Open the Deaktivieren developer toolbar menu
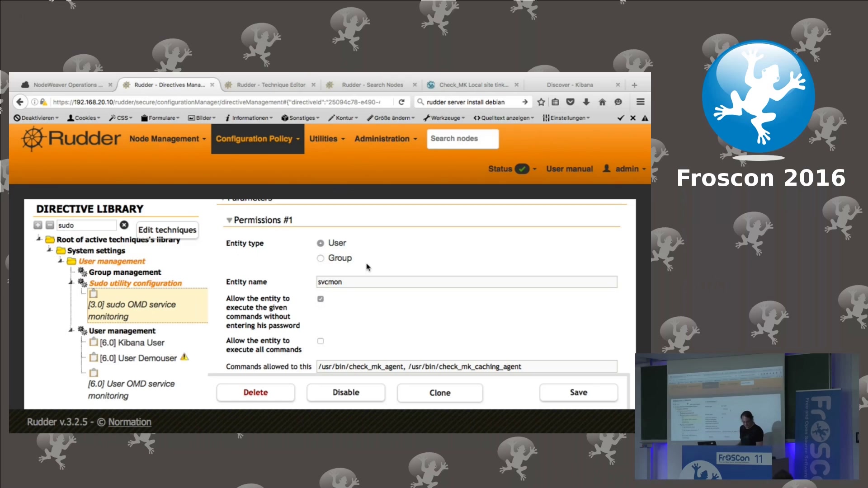Image resolution: width=868 pixels, height=488 pixels. tap(36, 118)
